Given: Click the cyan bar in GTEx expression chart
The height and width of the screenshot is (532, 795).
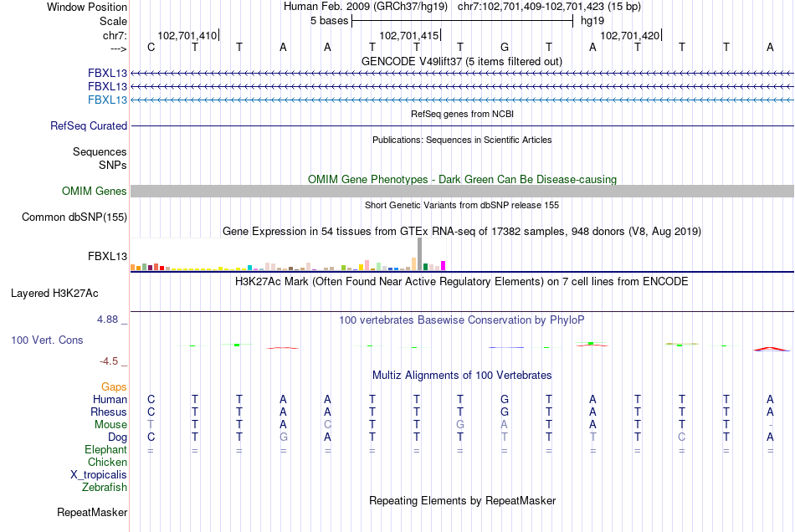Looking at the screenshot, I should [250, 268].
